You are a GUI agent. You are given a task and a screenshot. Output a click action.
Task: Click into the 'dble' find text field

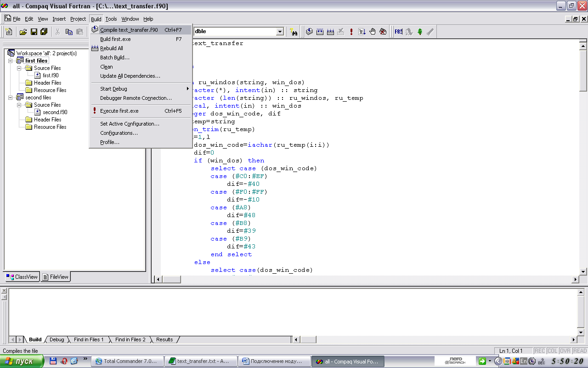tap(234, 32)
